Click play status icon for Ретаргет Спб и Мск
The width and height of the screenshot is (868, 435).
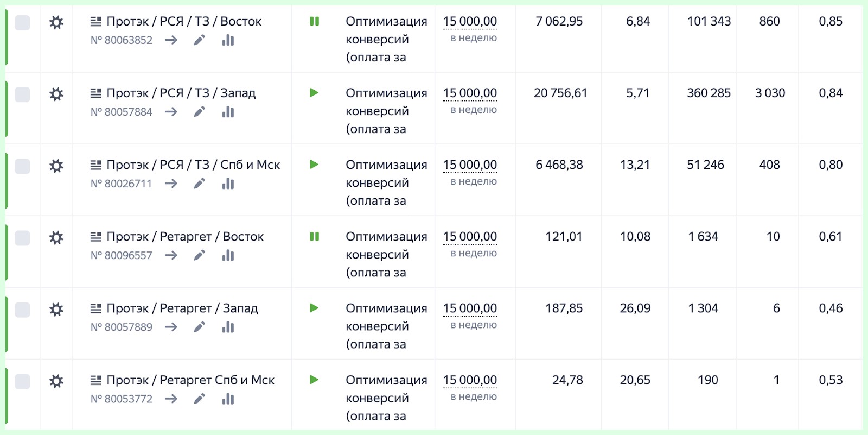point(314,380)
